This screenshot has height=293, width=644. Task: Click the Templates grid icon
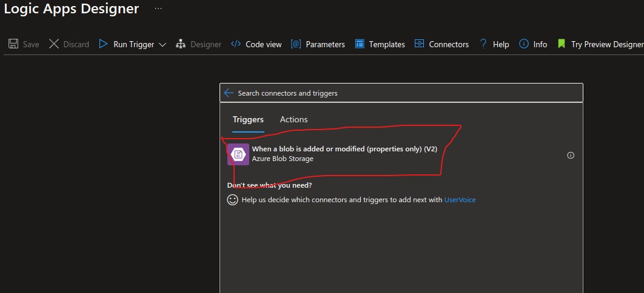[360, 44]
